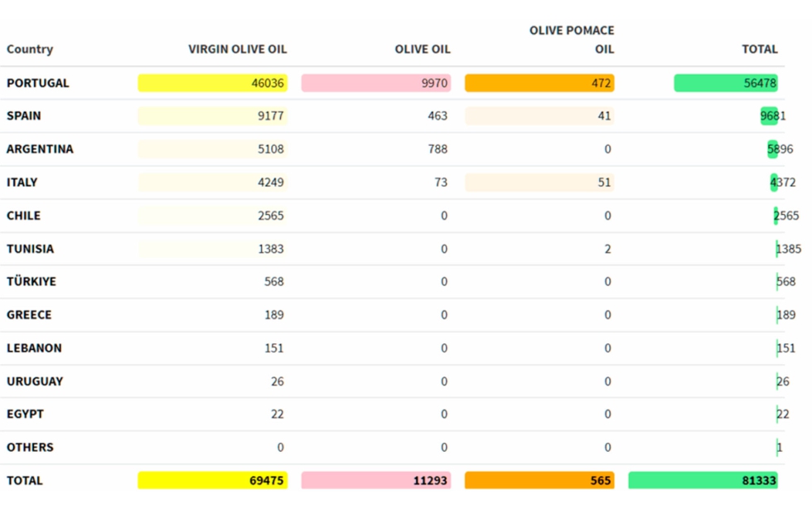Click Türkiye virgin olive oil value 568
812x510 pixels.
pyautogui.click(x=274, y=281)
